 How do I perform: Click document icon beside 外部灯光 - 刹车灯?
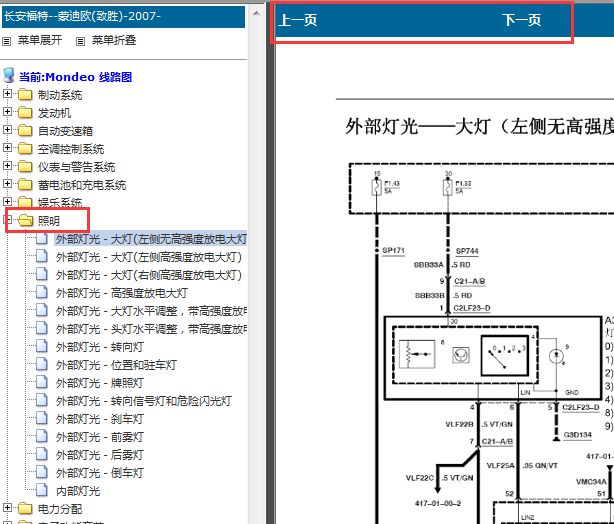coord(42,418)
